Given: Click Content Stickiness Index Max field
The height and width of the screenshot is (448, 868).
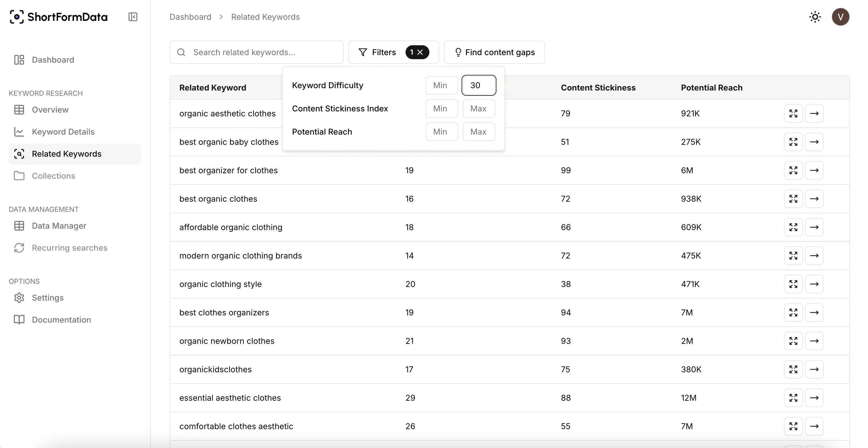Looking at the screenshot, I should [x=478, y=109].
